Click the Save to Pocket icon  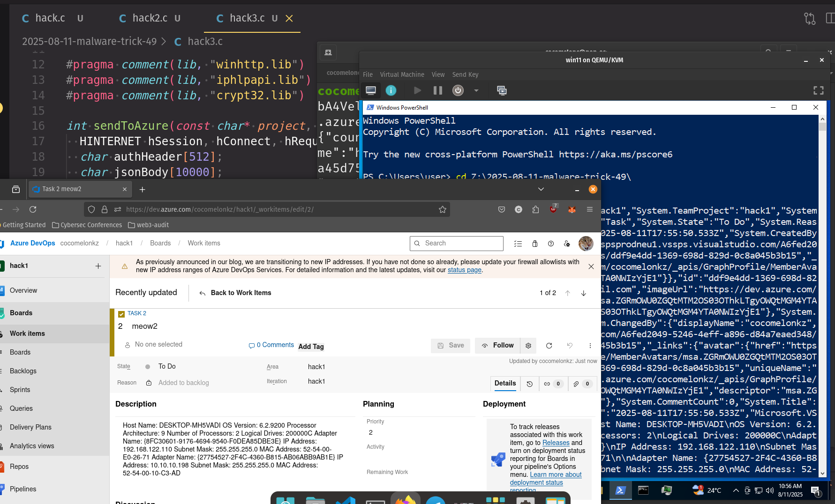502,209
